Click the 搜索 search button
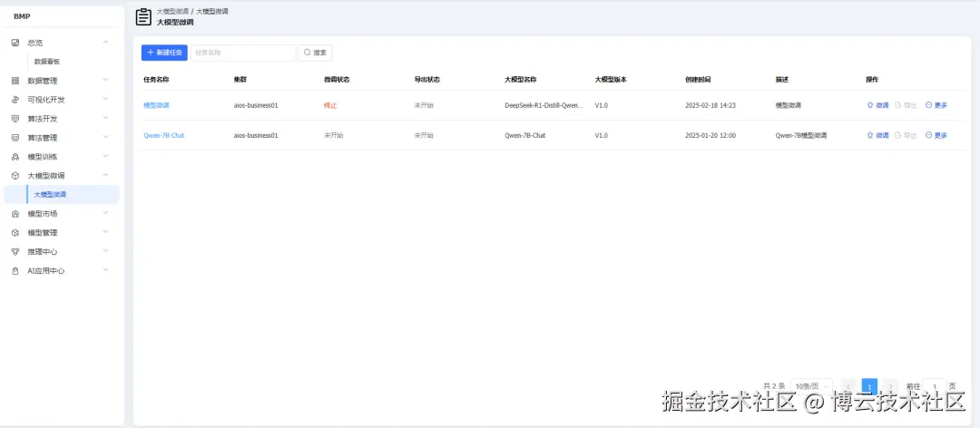 coord(315,53)
